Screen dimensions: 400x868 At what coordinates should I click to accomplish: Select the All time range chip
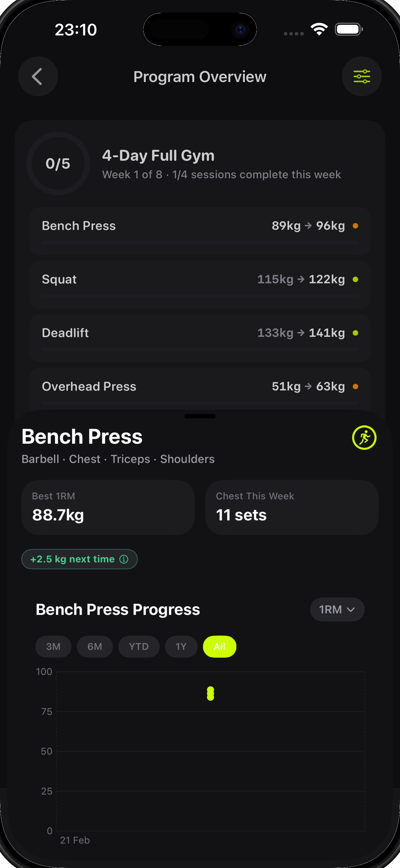pyautogui.click(x=219, y=646)
